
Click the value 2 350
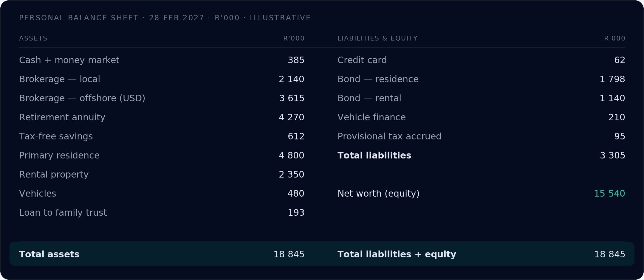coord(292,175)
